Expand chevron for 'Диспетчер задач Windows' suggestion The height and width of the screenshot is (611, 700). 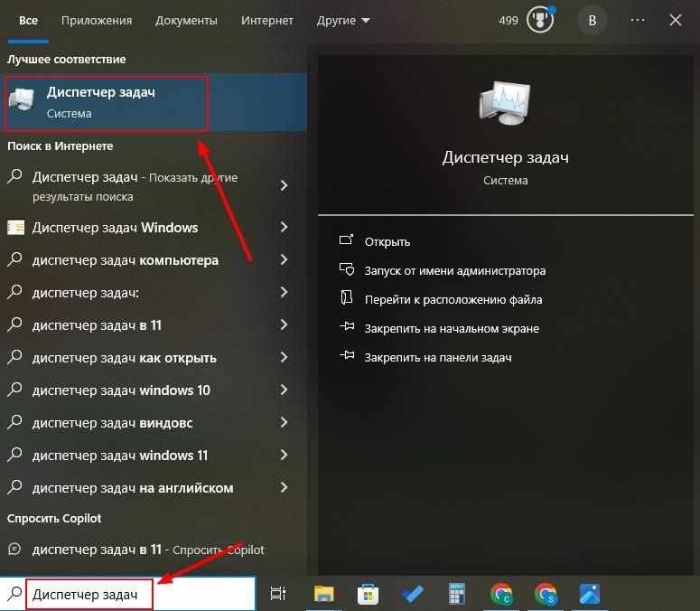click(284, 228)
